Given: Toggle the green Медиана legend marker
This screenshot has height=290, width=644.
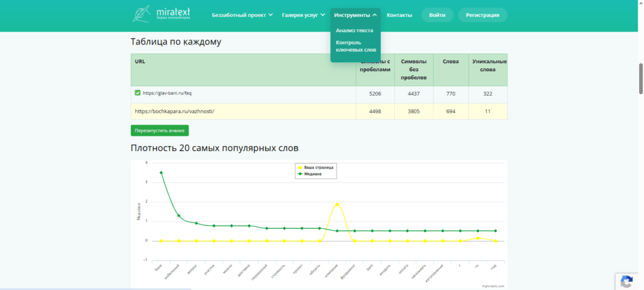Looking at the screenshot, I should click(299, 174).
